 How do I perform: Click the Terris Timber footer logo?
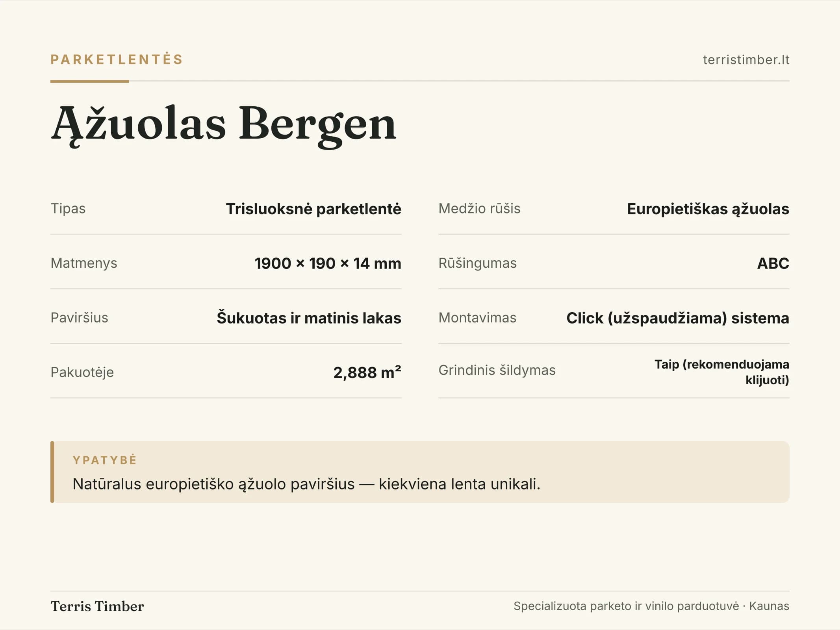point(97,606)
